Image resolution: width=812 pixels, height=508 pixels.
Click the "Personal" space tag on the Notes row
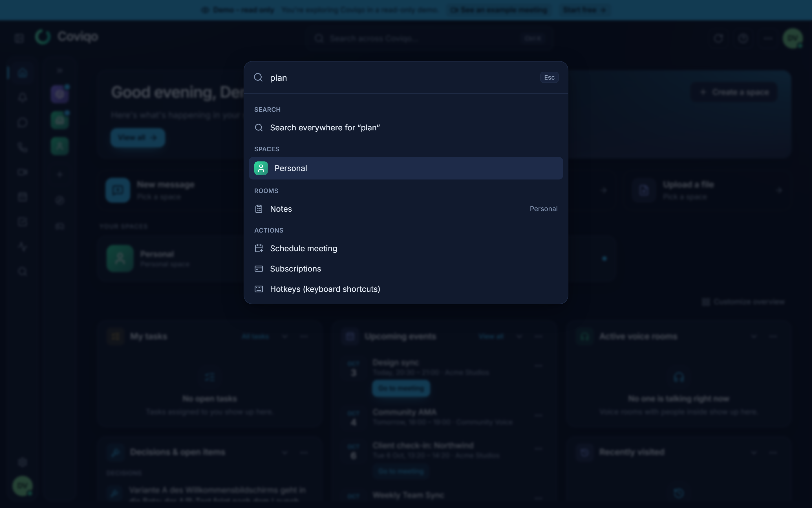coord(544,209)
